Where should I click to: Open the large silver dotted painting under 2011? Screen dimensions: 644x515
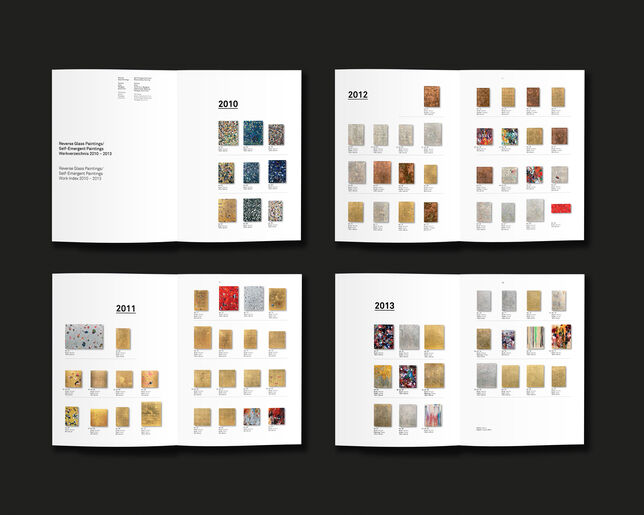click(84, 337)
